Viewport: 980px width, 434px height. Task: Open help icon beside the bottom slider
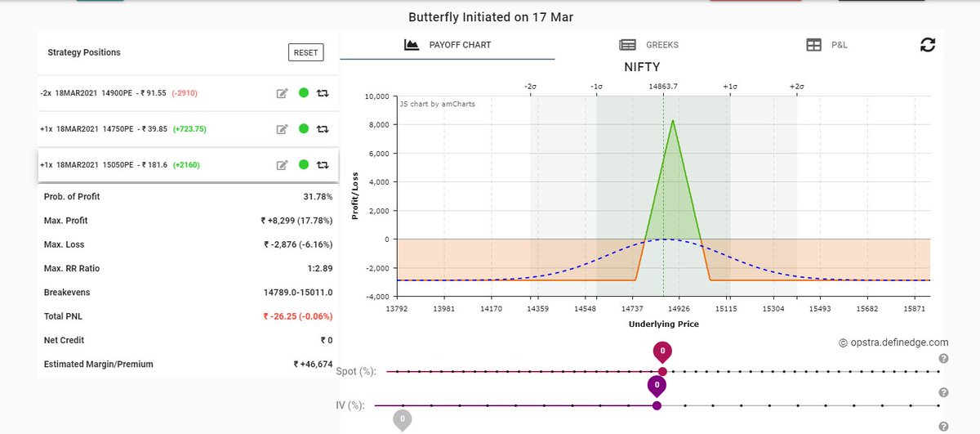pyautogui.click(x=943, y=426)
